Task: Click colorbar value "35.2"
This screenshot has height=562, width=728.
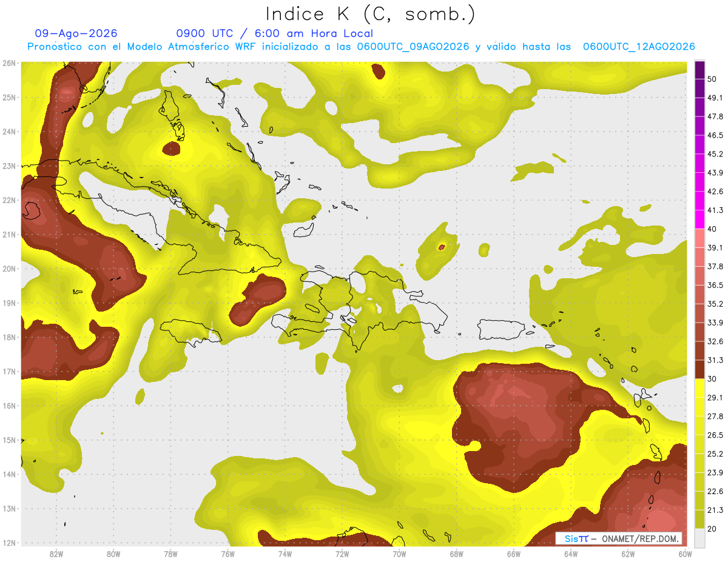Action: tap(715, 304)
